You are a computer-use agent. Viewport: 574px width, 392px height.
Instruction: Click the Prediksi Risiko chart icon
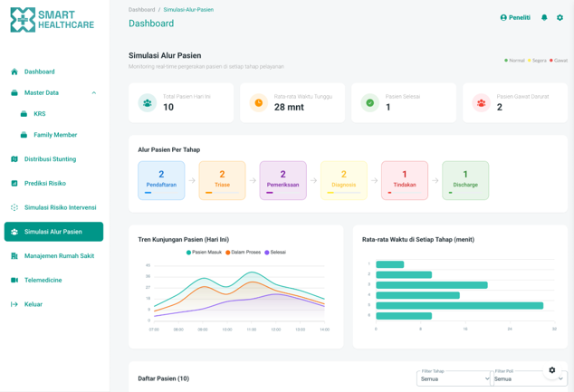tap(14, 184)
